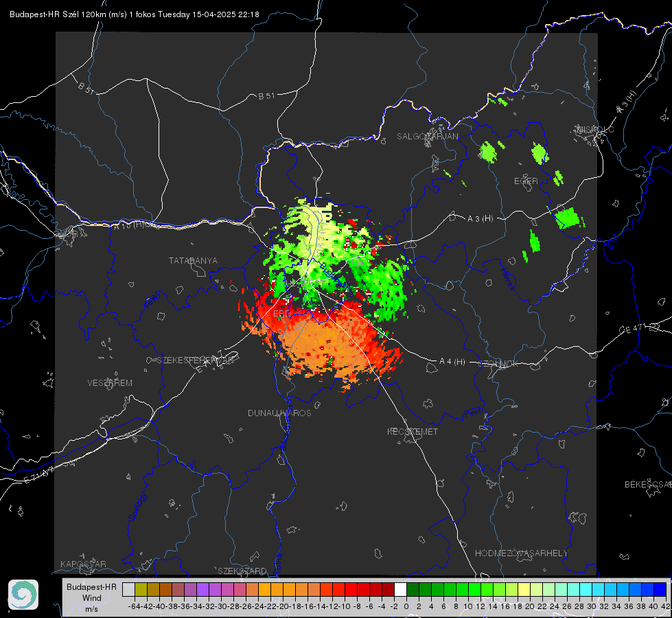The image size is (672, 618).
Task: Pick the dark red swatch between -4 and -2
Action: point(389,589)
